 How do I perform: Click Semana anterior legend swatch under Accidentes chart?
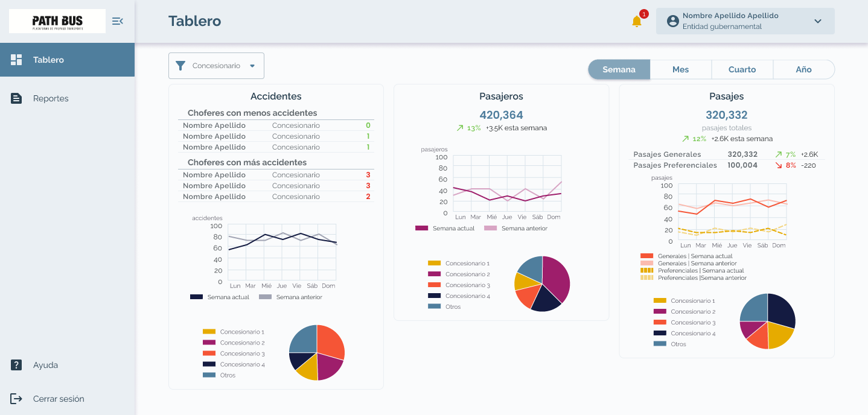pyautogui.click(x=265, y=297)
